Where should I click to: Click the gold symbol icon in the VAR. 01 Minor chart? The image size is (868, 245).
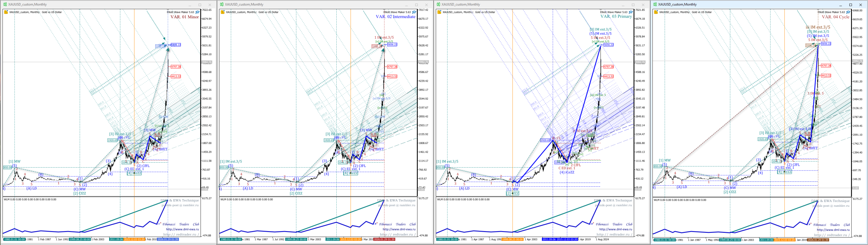[6, 12]
